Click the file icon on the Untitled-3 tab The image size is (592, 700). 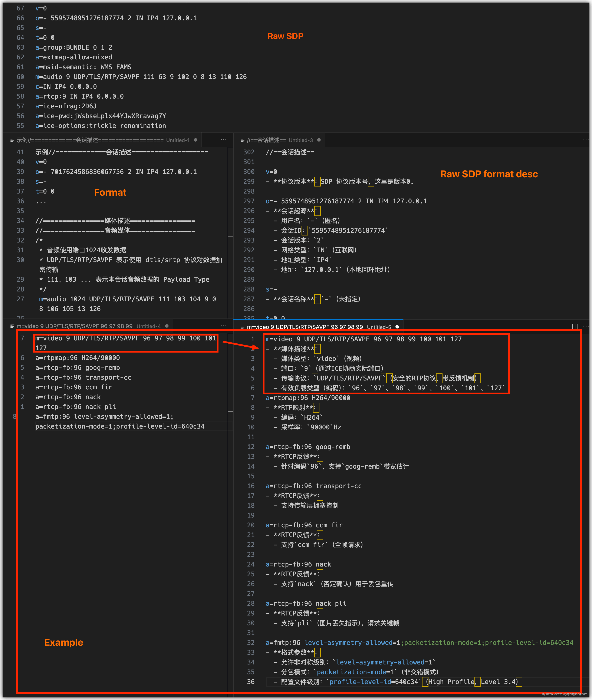tap(242, 140)
